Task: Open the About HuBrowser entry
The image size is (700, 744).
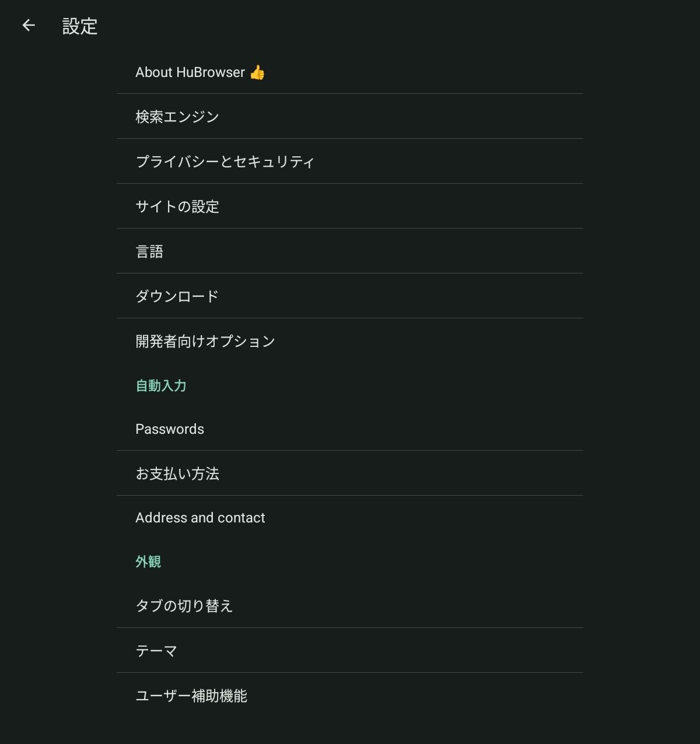Action: tap(350, 72)
